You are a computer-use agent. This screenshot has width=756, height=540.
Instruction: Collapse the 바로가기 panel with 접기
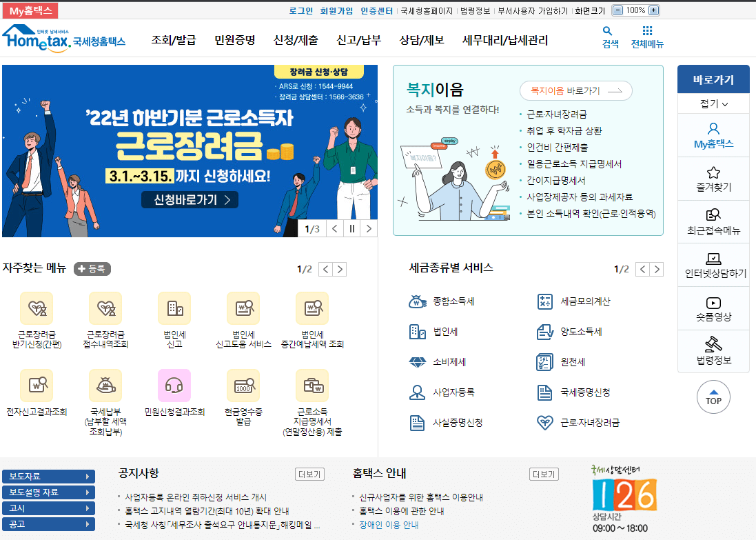click(x=713, y=103)
